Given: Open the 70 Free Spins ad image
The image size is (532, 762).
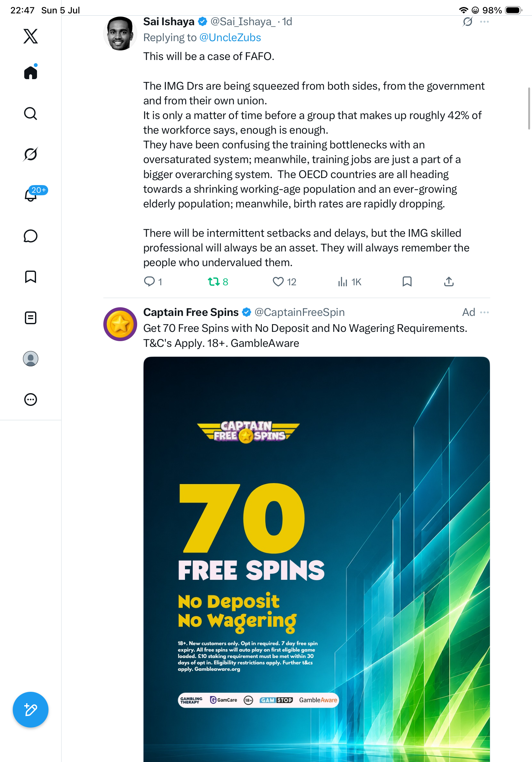Looking at the screenshot, I should click(316, 559).
